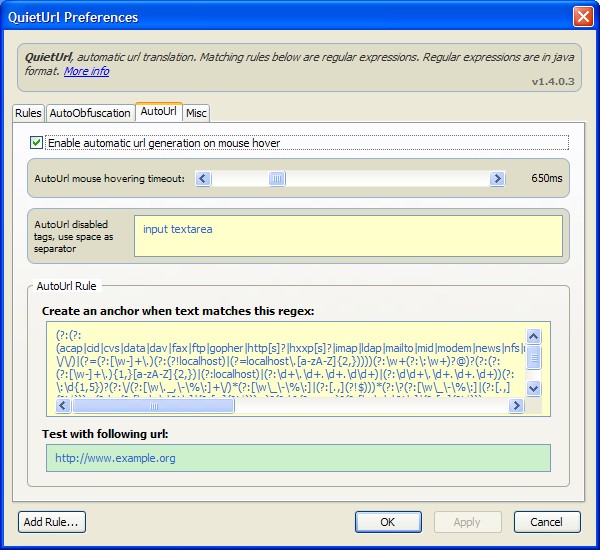
Task: Open the Misc tab
Action: (x=196, y=113)
